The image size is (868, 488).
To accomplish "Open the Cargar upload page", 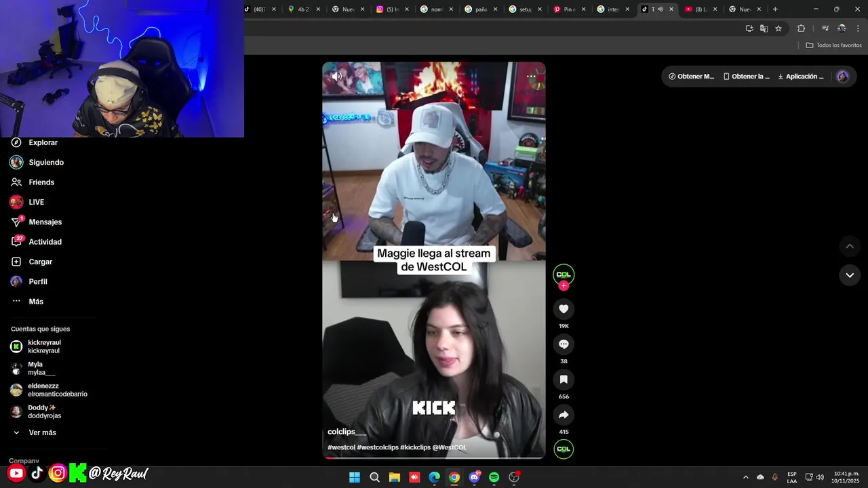I will click(32, 262).
